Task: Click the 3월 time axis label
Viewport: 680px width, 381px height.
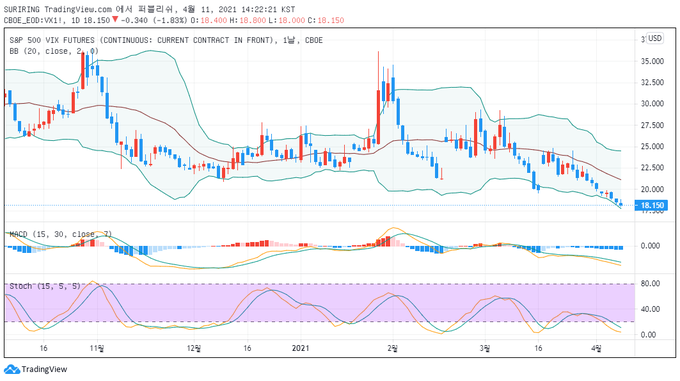Action: point(485,348)
